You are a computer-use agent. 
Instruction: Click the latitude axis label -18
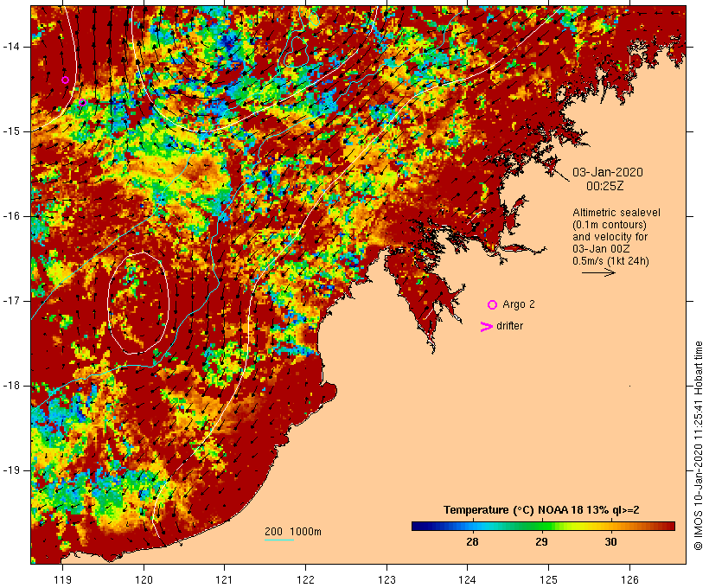coord(11,386)
